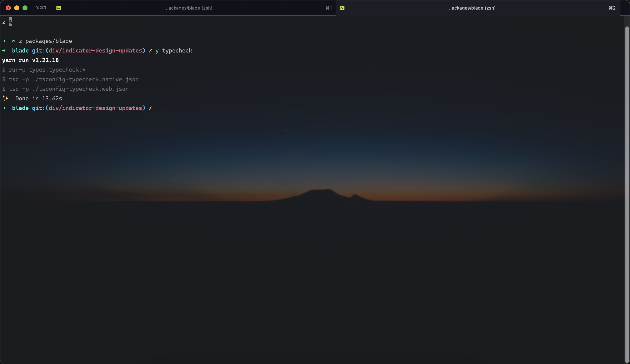The width and height of the screenshot is (630, 364).
Task: Click the green arrow prompt before 'z packages/blade'
Action: (x=4, y=41)
